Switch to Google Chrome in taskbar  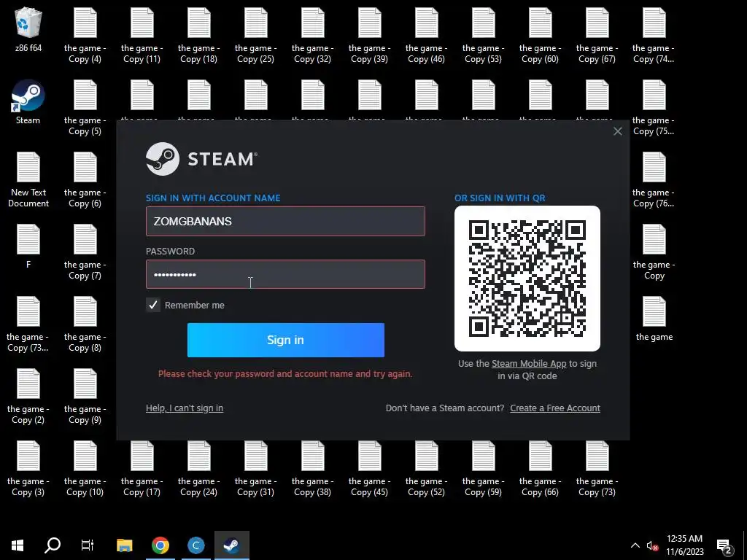click(160, 545)
